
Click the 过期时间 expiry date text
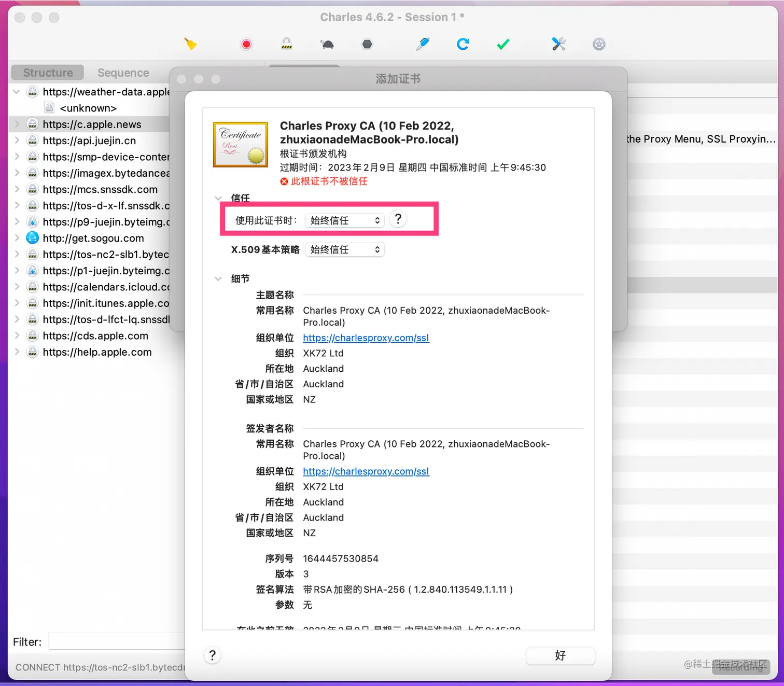pyautogui.click(x=413, y=167)
